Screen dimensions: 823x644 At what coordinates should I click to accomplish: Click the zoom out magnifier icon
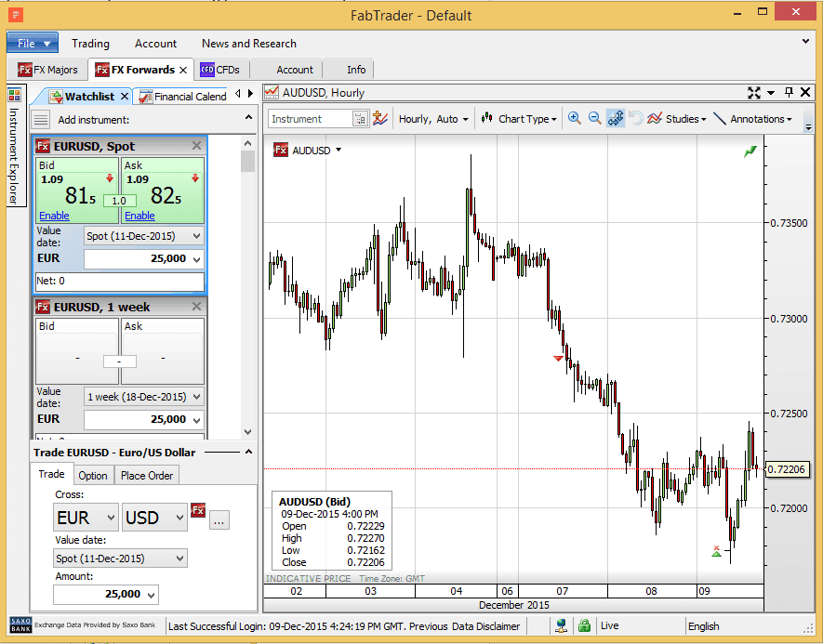(x=594, y=119)
